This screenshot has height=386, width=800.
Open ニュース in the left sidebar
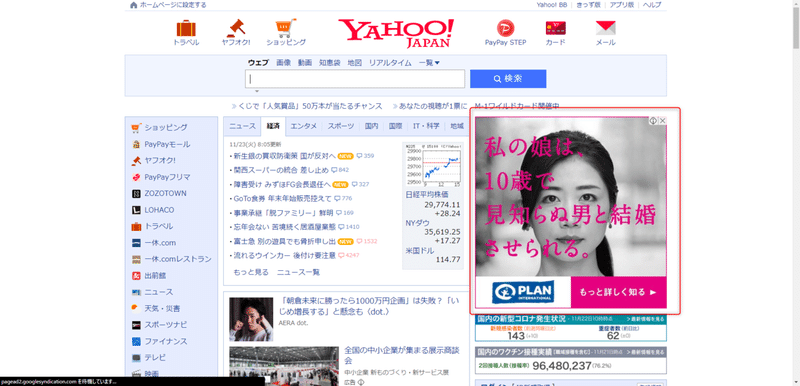coord(159,292)
